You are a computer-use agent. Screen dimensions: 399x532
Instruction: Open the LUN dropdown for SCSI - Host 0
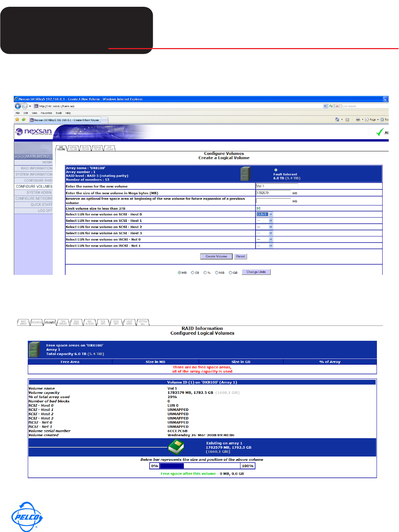click(x=265, y=214)
